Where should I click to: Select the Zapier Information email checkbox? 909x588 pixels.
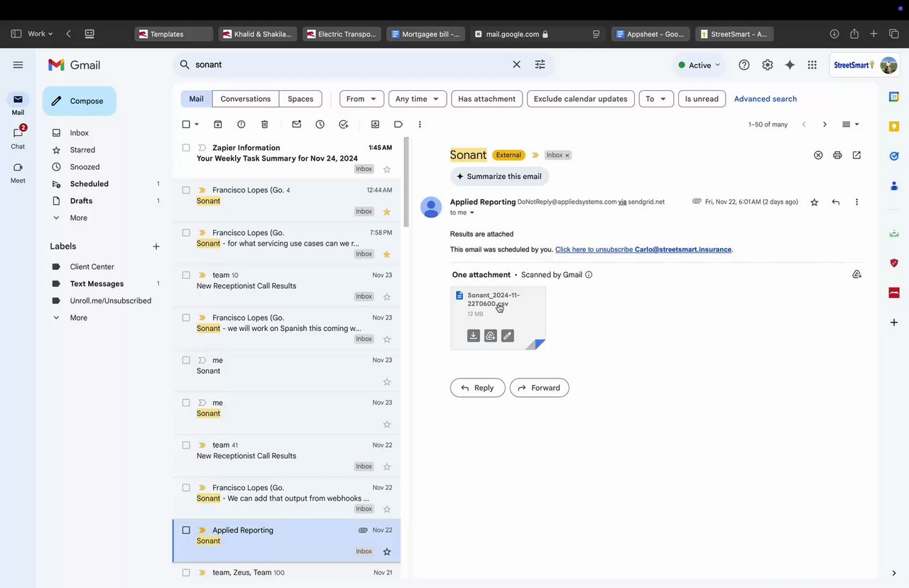point(186,148)
